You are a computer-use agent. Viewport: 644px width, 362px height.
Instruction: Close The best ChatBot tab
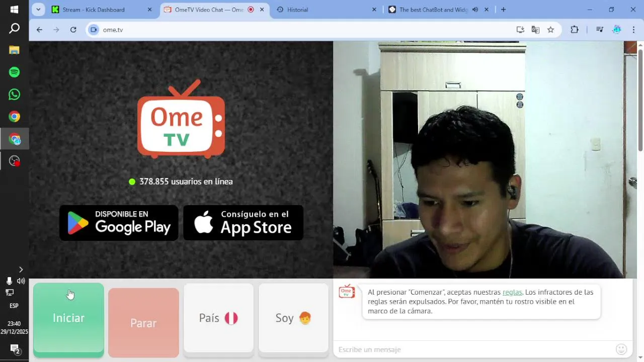click(487, 10)
